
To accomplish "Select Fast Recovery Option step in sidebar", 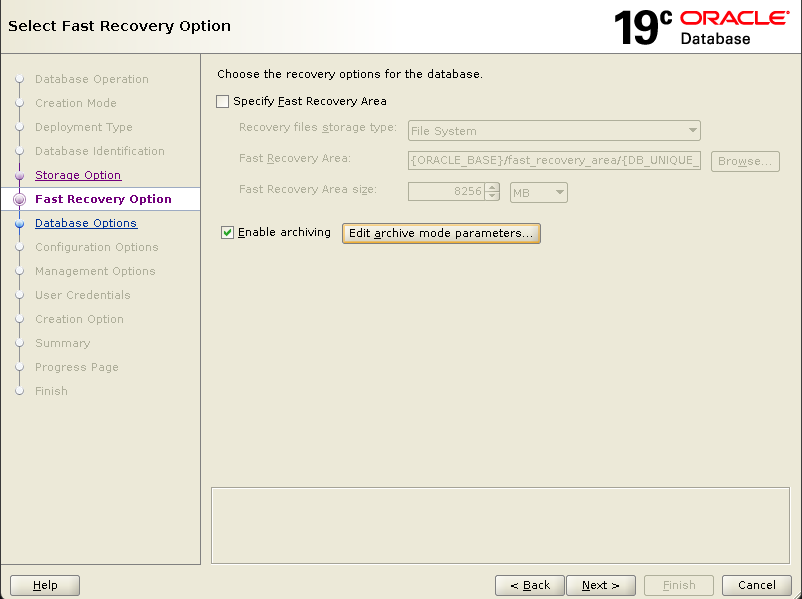I will [x=103, y=199].
